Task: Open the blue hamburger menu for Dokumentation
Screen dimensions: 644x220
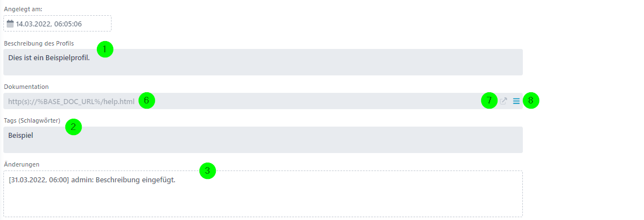Action: (516, 101)
